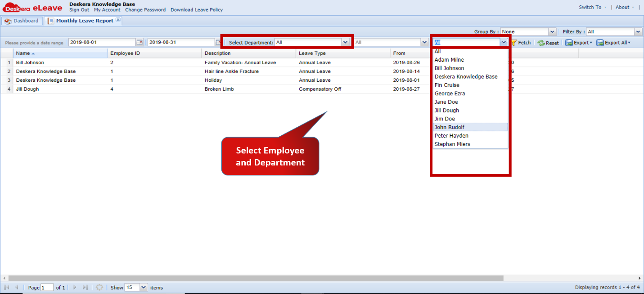The height and width of the screenshot is (294, 644).
Task: Pick Jill Dough in employee dropdown list
Action: pos(470,111)
